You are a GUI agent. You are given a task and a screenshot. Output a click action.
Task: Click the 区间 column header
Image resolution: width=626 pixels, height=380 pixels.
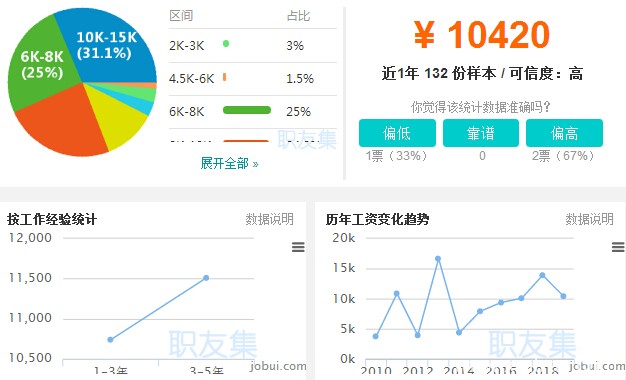(x=181, y=16)
